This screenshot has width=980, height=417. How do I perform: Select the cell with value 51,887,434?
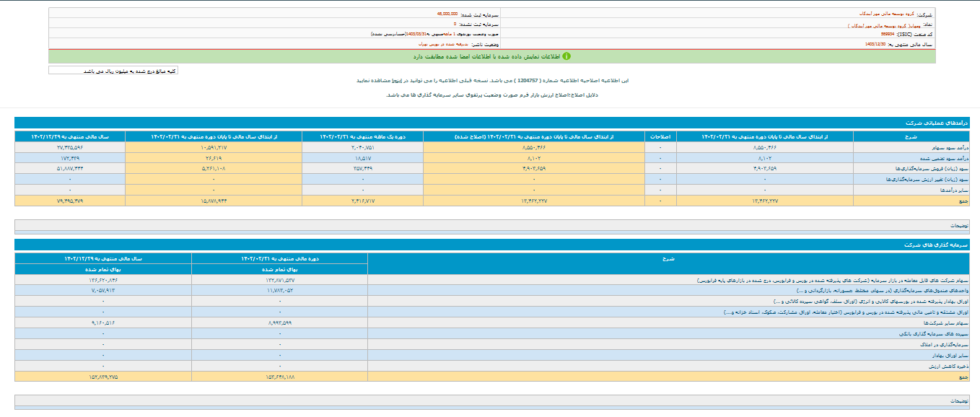click(69, 168)
